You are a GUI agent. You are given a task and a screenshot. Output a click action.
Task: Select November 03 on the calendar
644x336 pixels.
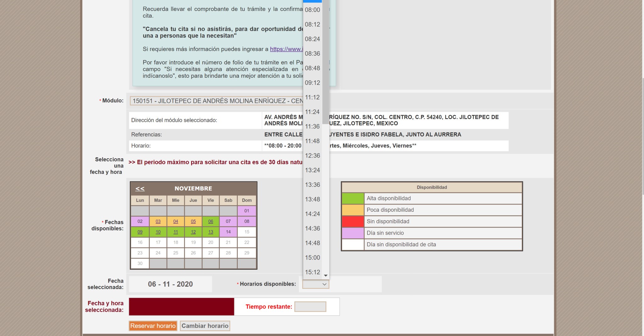[158, 221]
